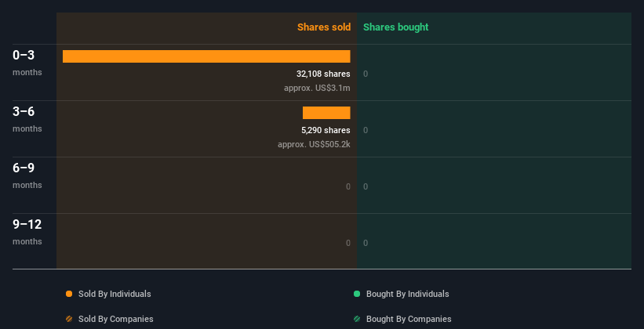Viewport: 644px width, 329px height.
Task: Click the shares bought 0 in 3–6 months row
Action: point(366,130)
